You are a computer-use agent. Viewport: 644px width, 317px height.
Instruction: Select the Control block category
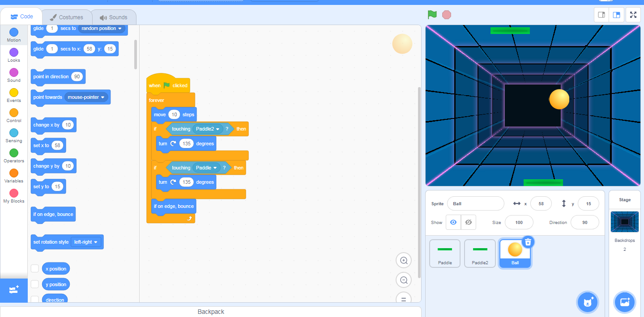(14, 115)
